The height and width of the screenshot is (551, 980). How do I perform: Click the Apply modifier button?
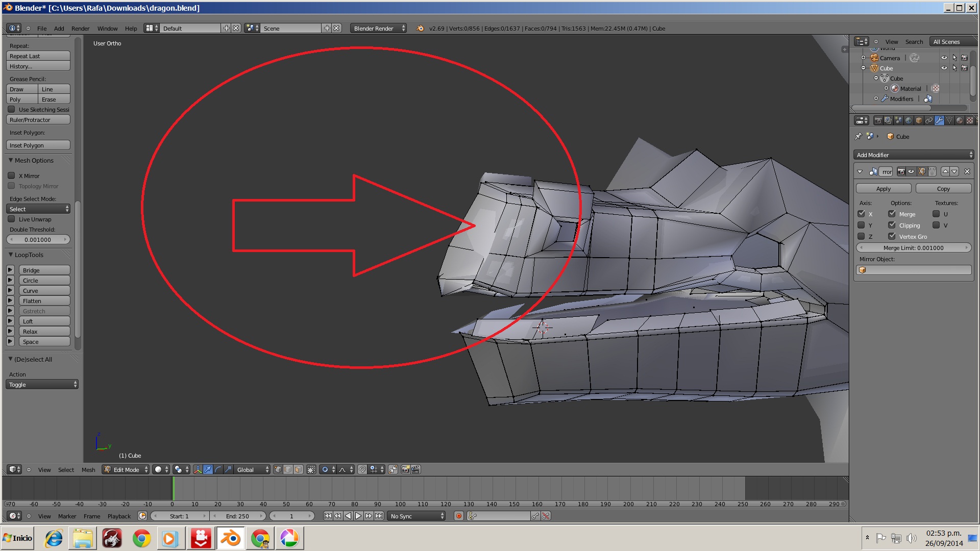pyautogui.click(x=883, y=189)
